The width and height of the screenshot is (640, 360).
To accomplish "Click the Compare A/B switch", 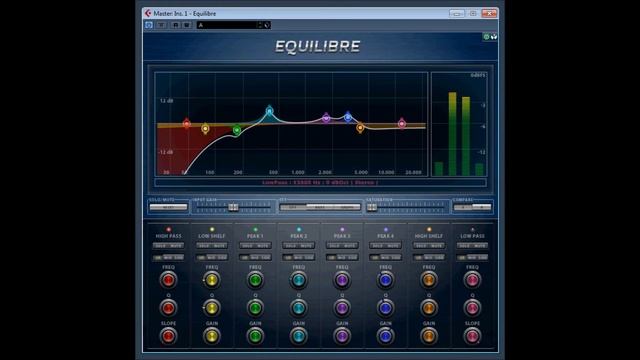I will click(x=472, y=207).
